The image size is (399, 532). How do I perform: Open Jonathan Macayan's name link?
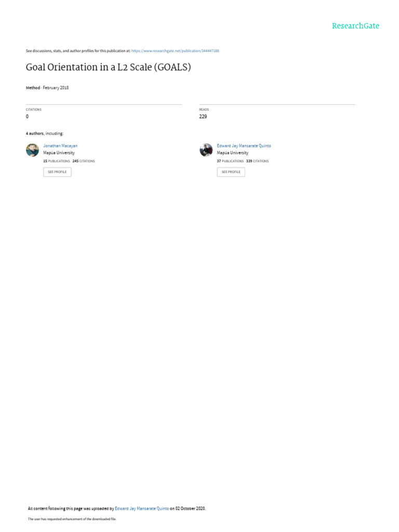(60, 145)
